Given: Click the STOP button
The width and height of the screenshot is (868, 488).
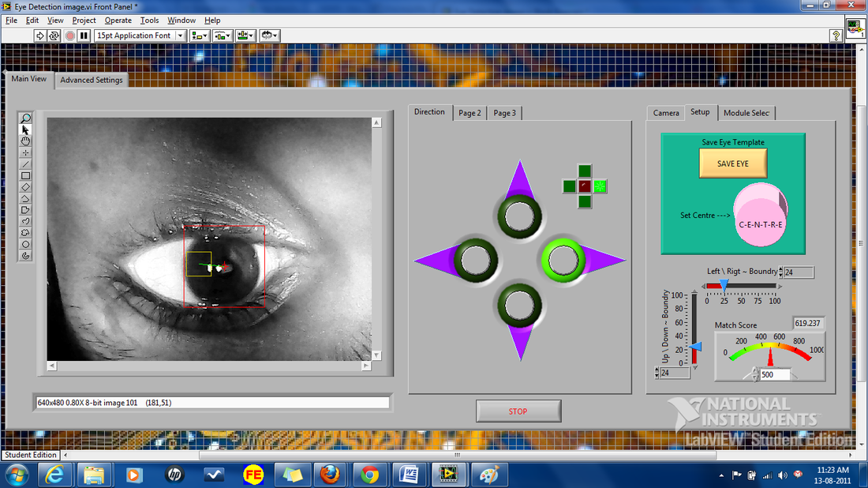Looking at the screenshot, I should pos(518,411).
